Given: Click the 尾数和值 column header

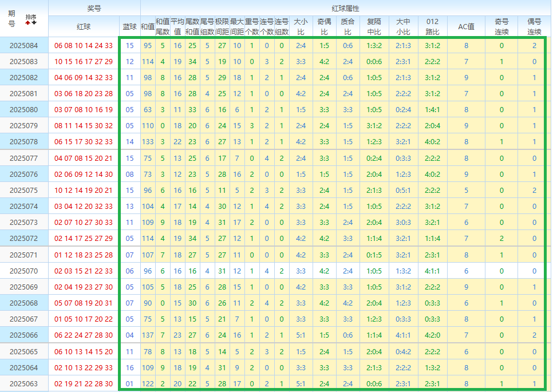Looking at the screenshot, I should [x=192, y=27].
